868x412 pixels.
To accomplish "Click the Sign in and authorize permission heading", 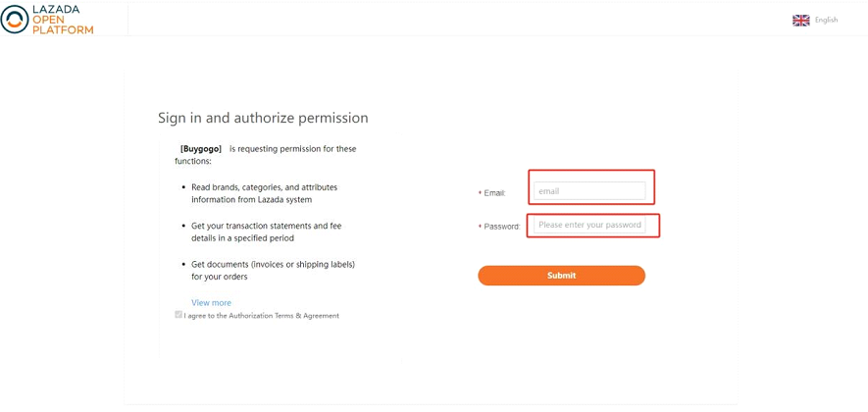I will click(x=263, y=118).
